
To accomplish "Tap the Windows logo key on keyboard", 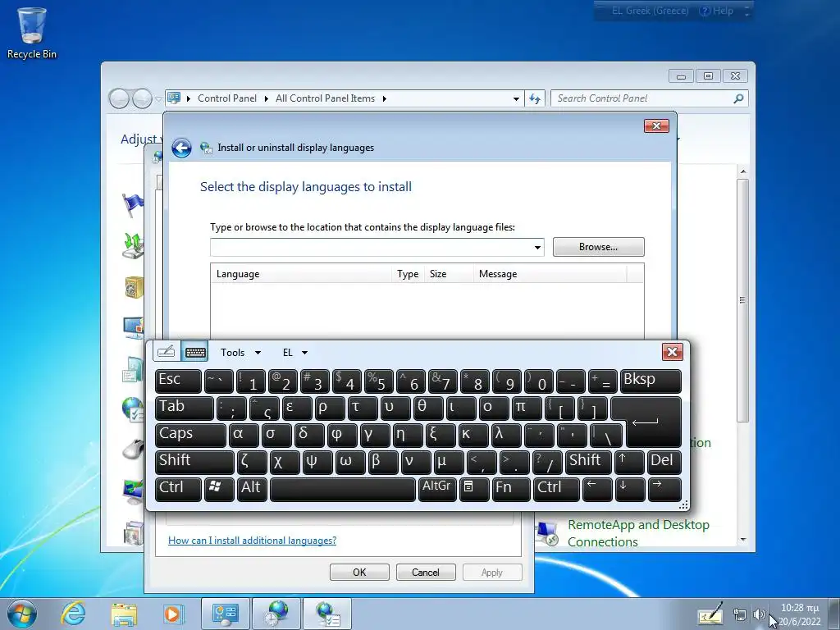I will coord(218,489).
